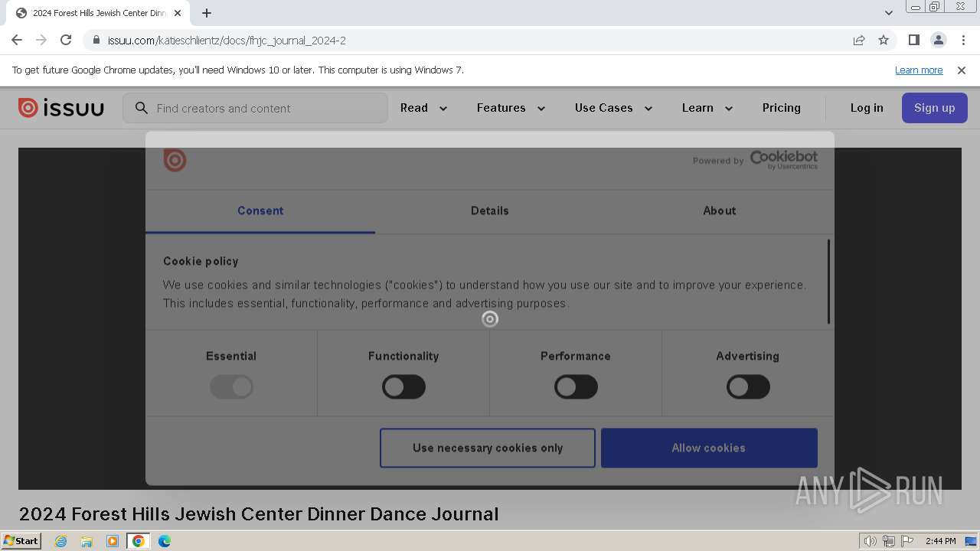The height and width of the screenshot is (551, 980).
Task: Click Allow cookies button
Action: (x=709, y=448)
